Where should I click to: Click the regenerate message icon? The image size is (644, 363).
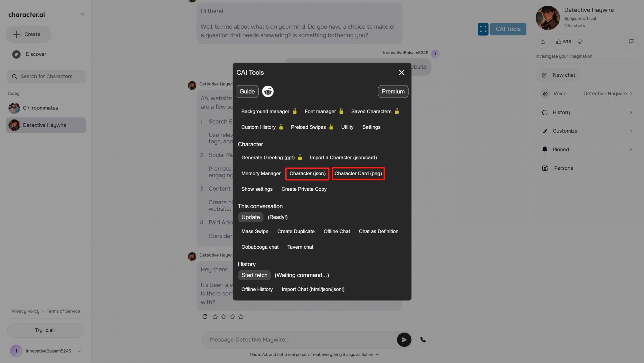pos(205,317)
